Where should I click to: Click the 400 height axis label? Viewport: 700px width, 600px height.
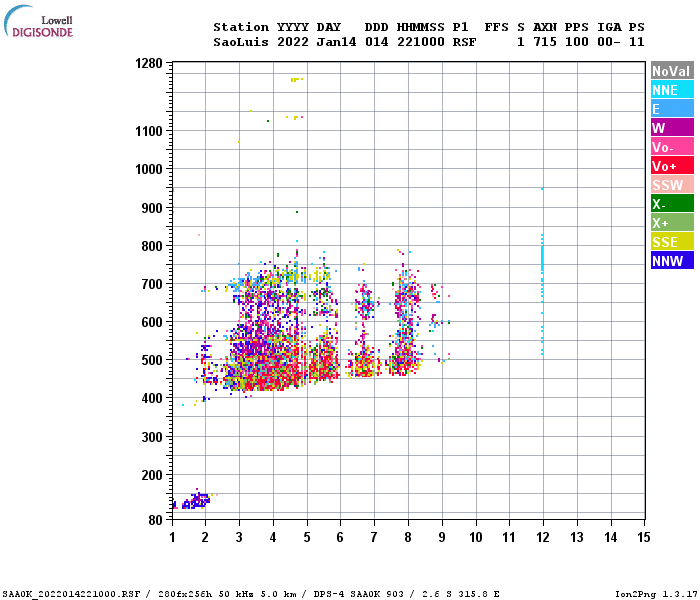[152, 398]
